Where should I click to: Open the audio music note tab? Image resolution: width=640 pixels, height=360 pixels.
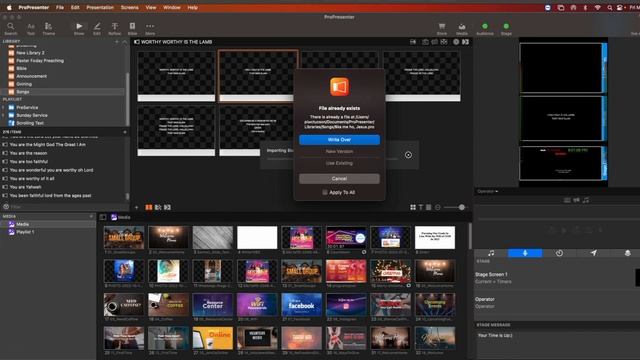(x=491, y=253)
